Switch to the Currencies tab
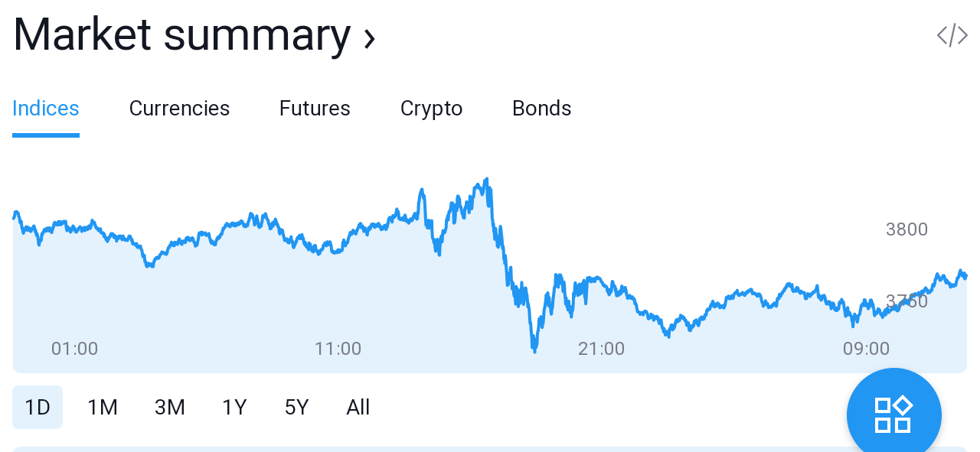This screenshot has width=980, height=452. coord(179,109)
